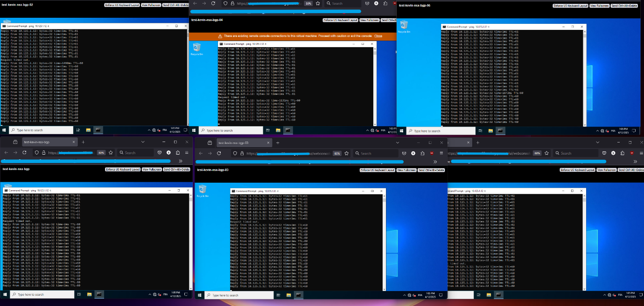Open Extensions icon in test-kevin-nsx-bgp browser window
644x306 pixels.
[177, 152]
